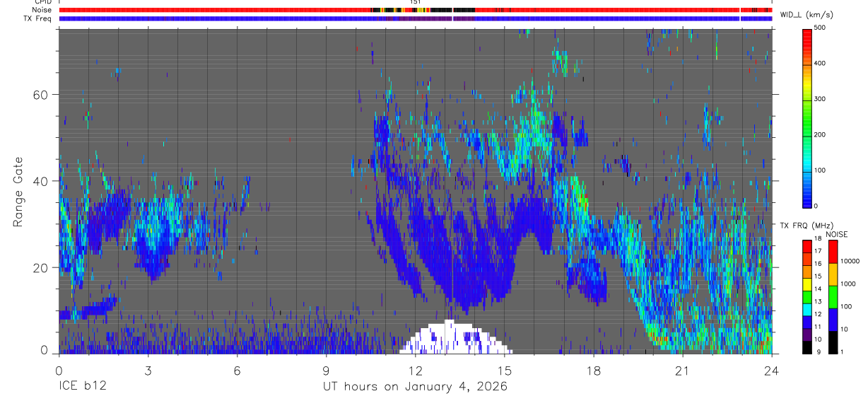Click the 0 tick on the width color bar

[816, 206]
